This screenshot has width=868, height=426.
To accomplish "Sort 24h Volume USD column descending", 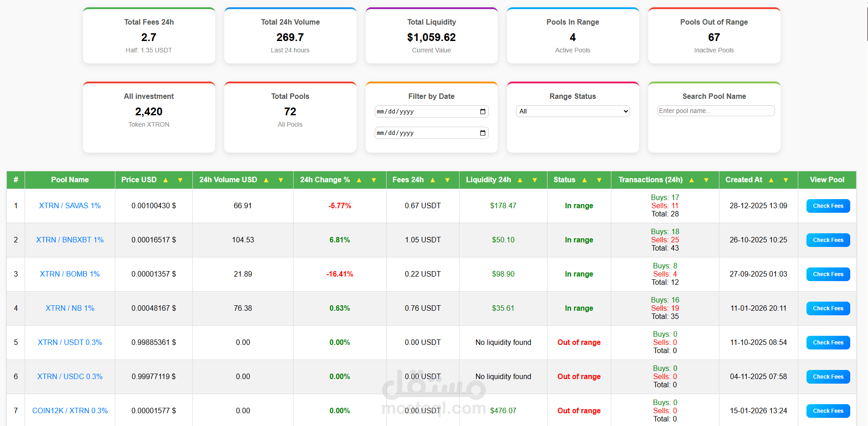I will click(281, 180).
